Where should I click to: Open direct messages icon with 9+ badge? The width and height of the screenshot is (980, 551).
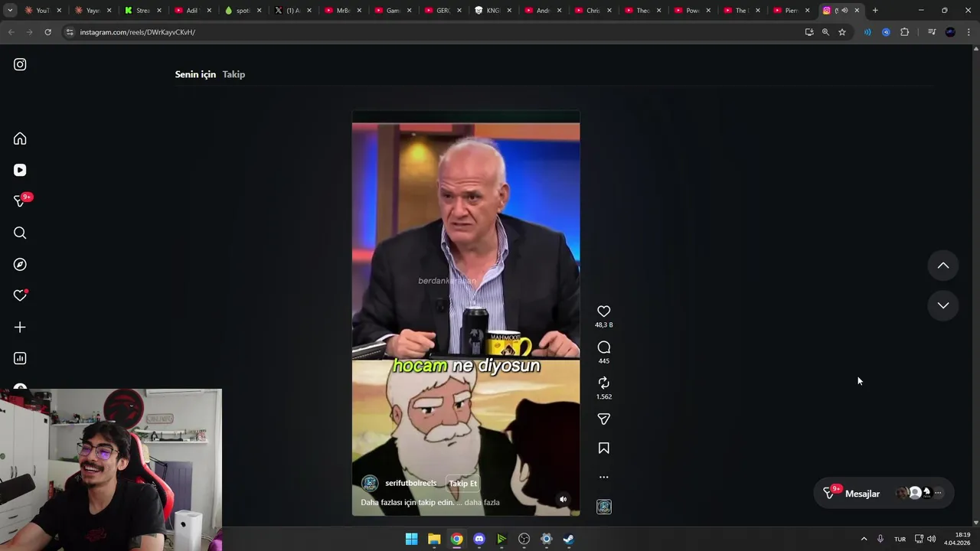coord(21,201)
